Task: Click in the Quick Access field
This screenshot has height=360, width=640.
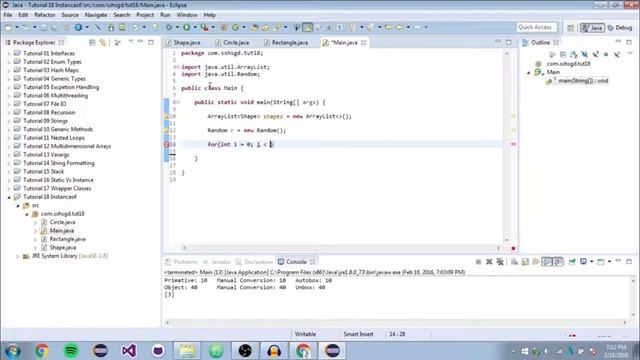Action: [x=536, y=27]
